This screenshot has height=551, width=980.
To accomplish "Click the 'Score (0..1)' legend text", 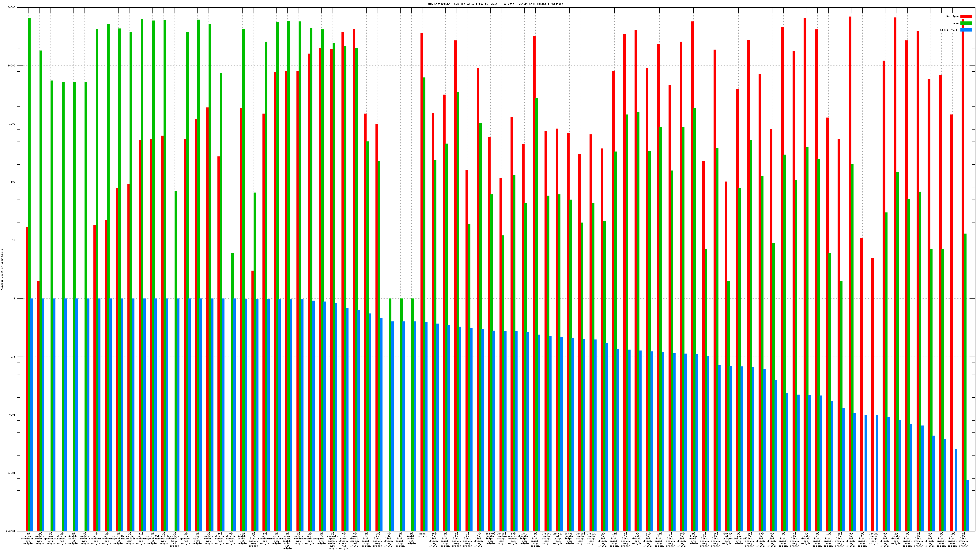I will point(949,30).
